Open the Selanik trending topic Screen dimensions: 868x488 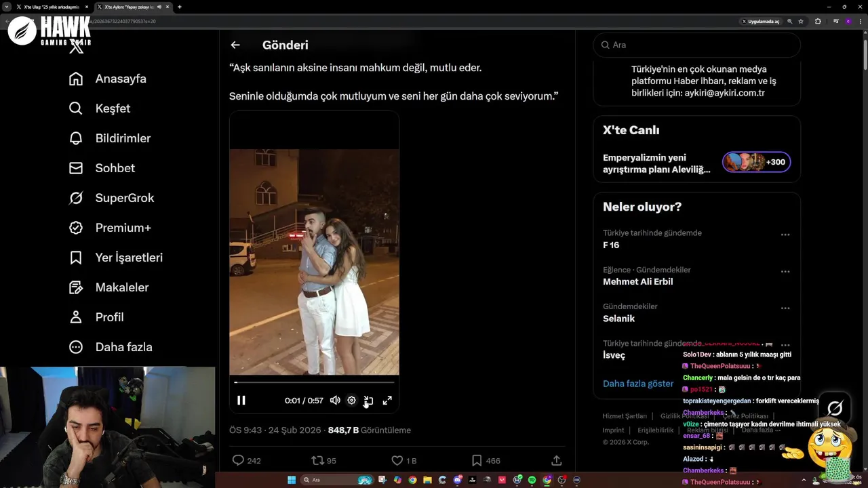pos(618,318)
